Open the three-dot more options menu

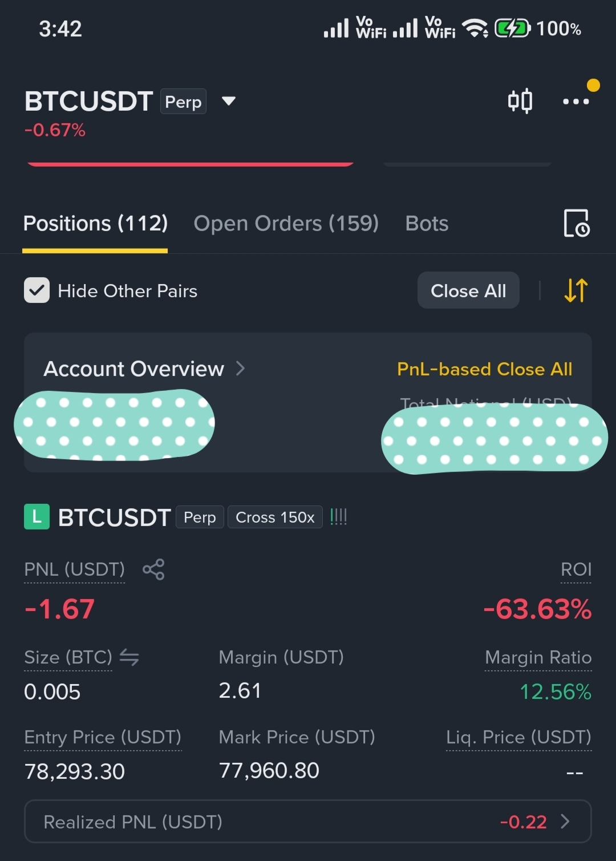(576, 102)
